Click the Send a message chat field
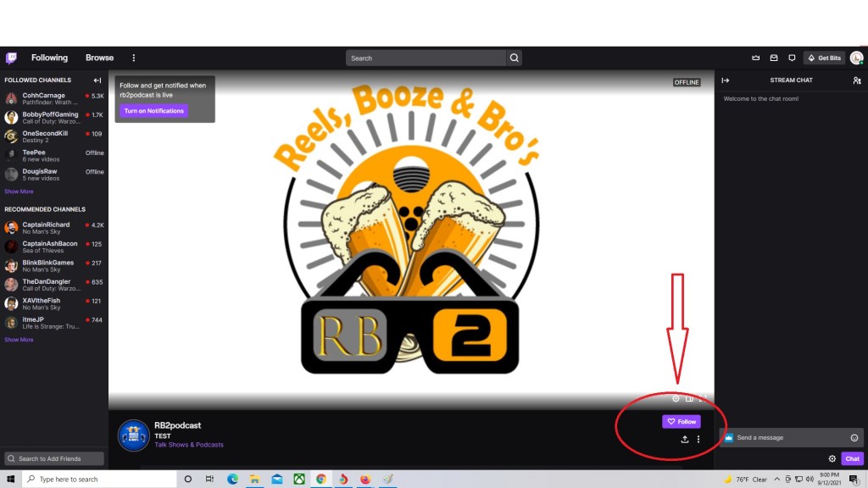 (788, 438)
